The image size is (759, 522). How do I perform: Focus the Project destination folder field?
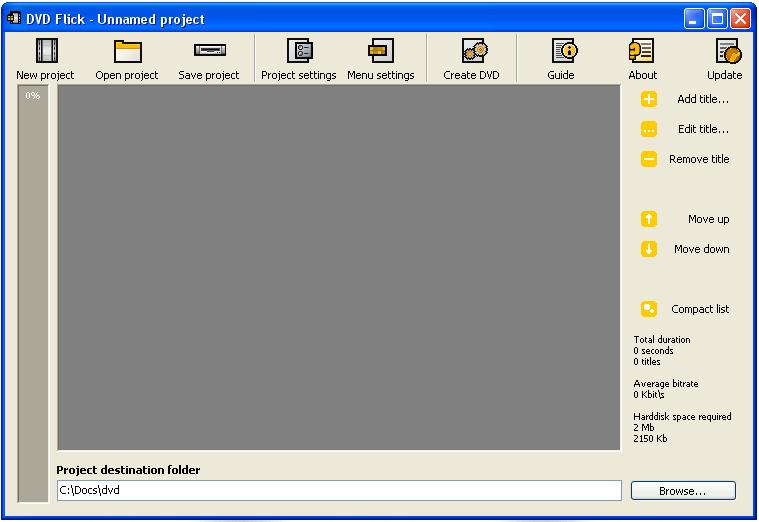339,491
